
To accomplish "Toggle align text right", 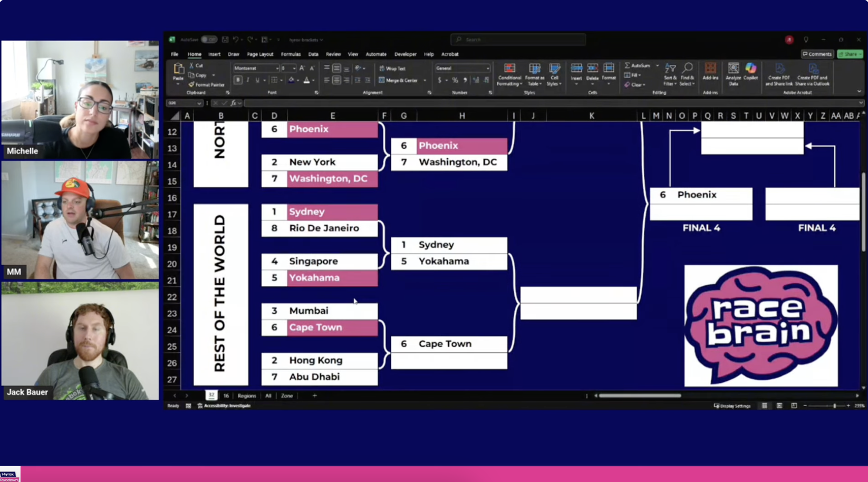I will 346,80.
